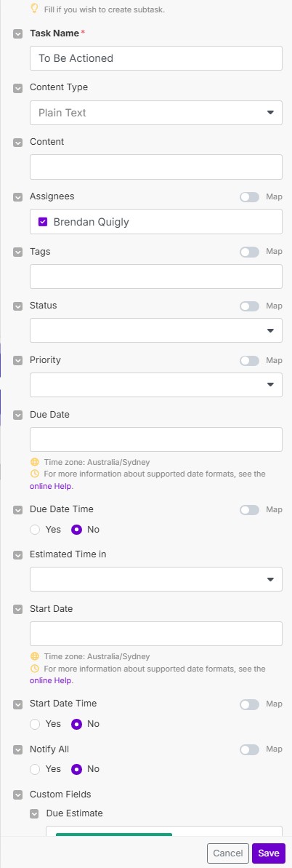Open the Status dropdown list
This screenshot has height=868, width=292.
point(156,330)
